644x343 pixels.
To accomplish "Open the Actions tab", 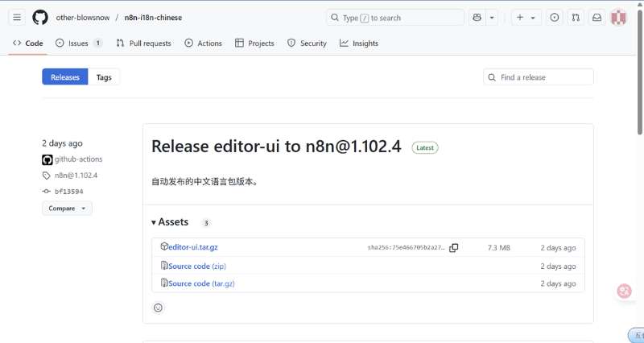I will pos(204,43).
